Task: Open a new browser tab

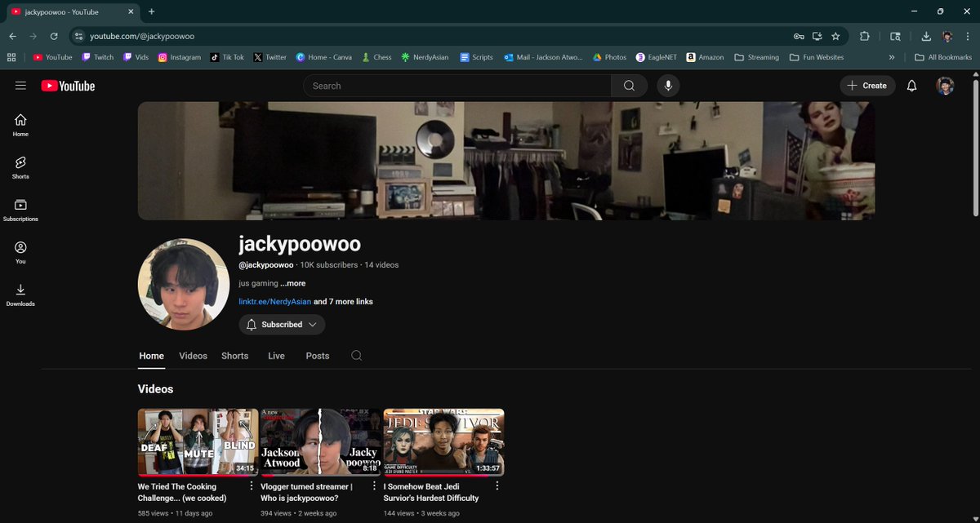Action: [x=151, y=11]
